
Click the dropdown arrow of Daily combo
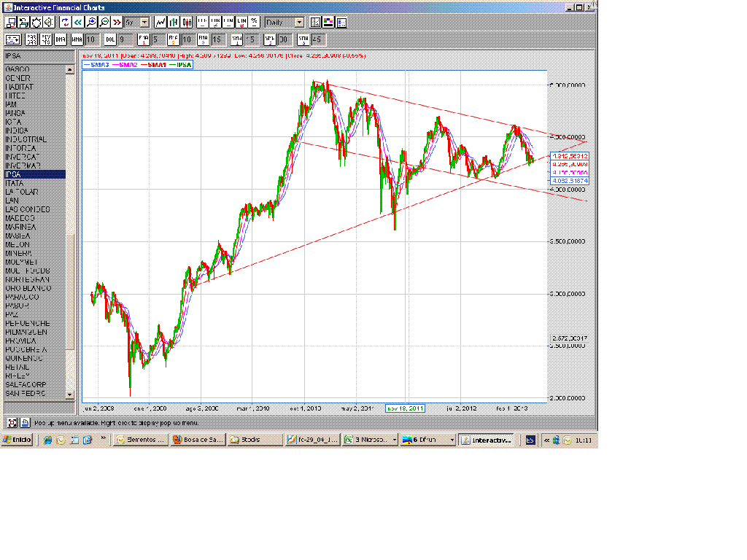pyautogui.click(x=299, y=23)
